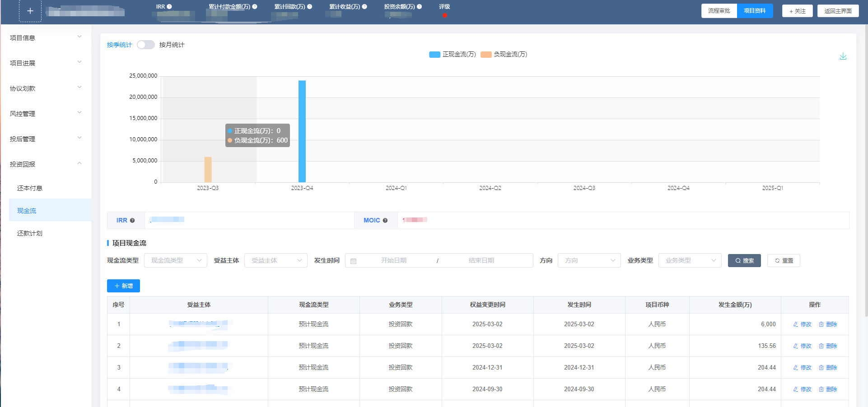Click 2024-12-31 in 发生时间 column
Viewport: 868px width, 407px height.
579,368
